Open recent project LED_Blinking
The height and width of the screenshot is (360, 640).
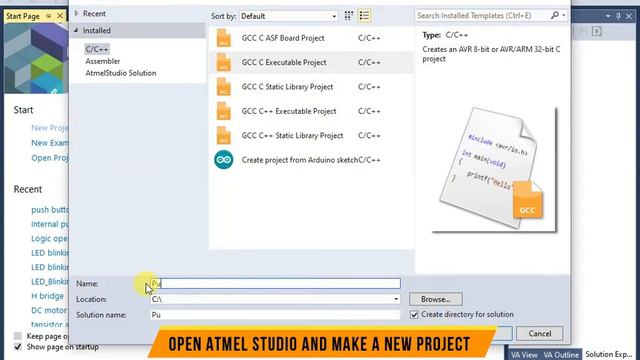[50, 282]
